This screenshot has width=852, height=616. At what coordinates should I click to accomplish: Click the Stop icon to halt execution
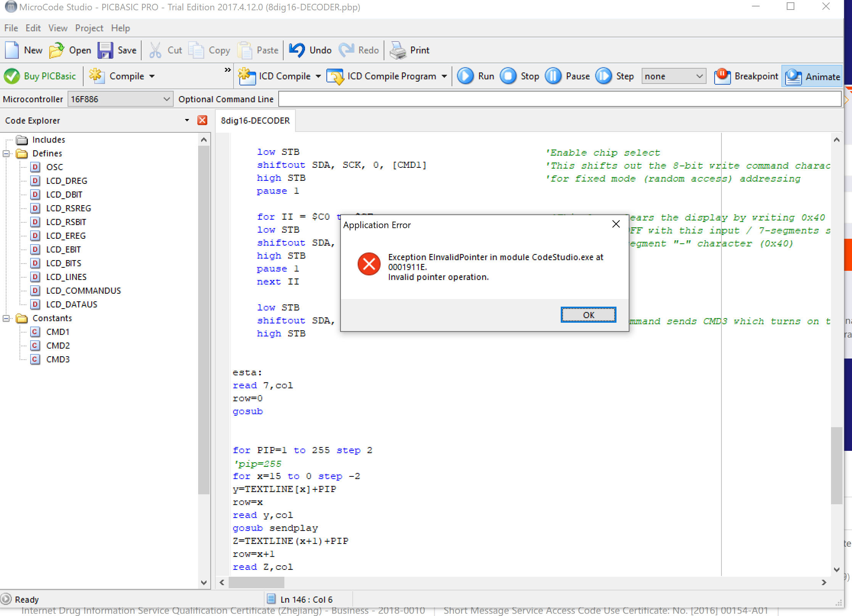(x=509, y=76)
